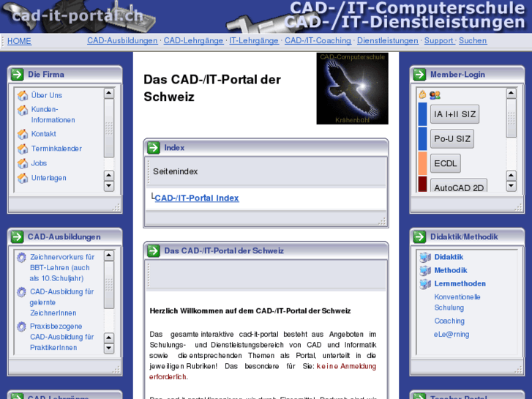Click the green arrow icon on Das CAD-/IT-Portal der Schweiz panel
The height and width of the screenshot is (399, 532).
point(154,250)
